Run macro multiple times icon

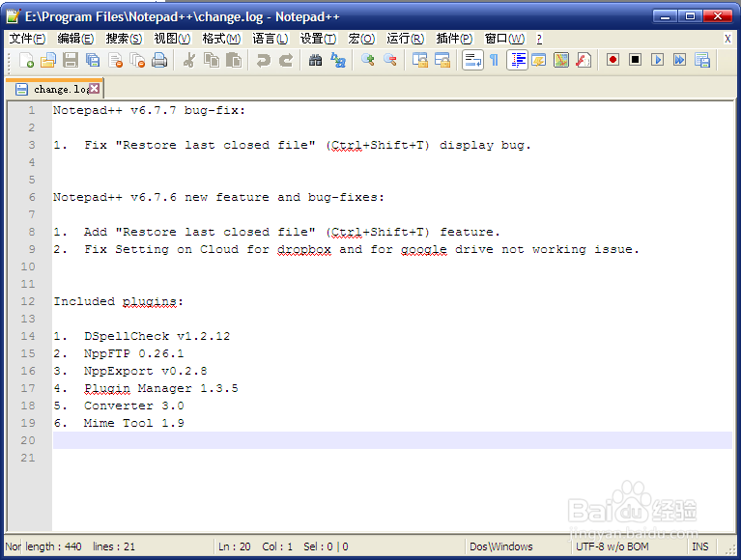click(x=679, y=60)
